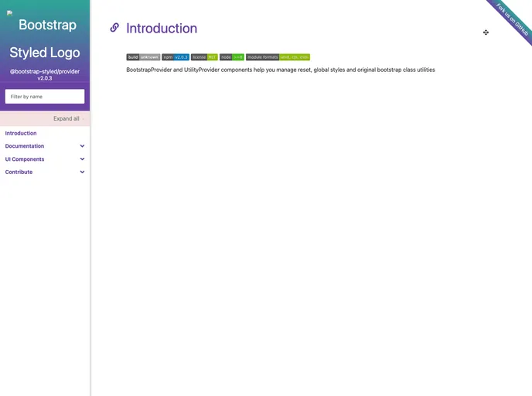Viewport: 532px width, 396px height.
Task: Select UI Components section in sidebar
Action: tap(25, 159)
